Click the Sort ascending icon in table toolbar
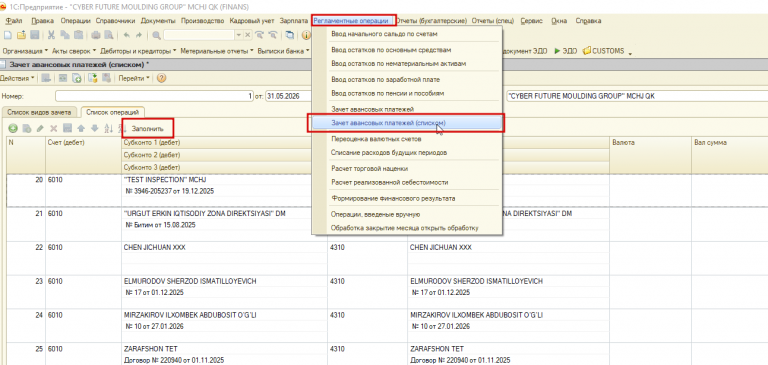Viewport: 768px width, 365px height. (108, 128)
